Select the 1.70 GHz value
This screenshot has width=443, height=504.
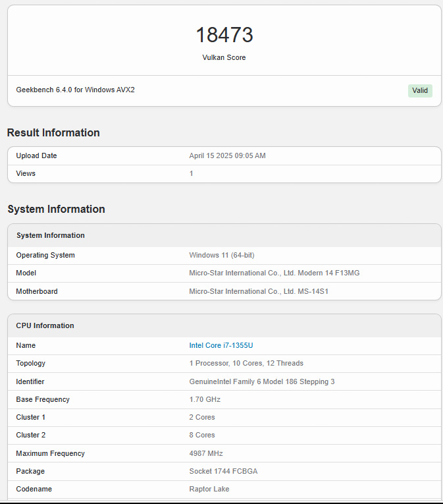(205, 399)
